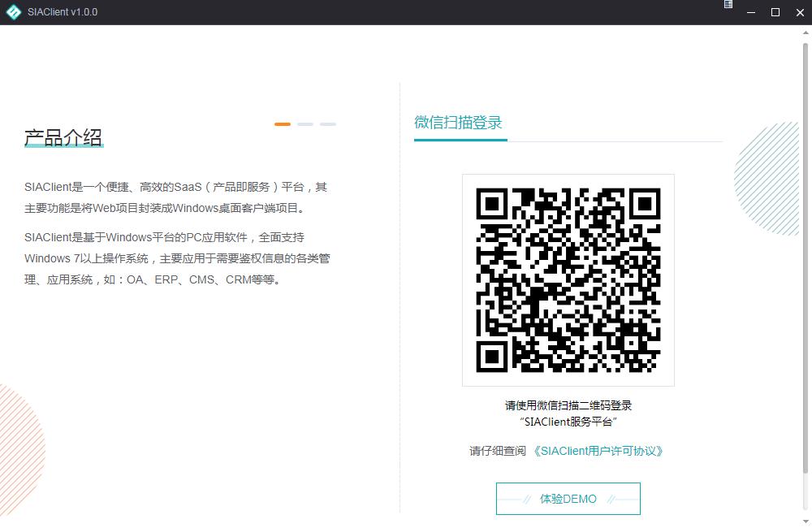812x528 pixels.
Task: Click the SIAClient v1.0.0 title text
Action: (61, 12)
